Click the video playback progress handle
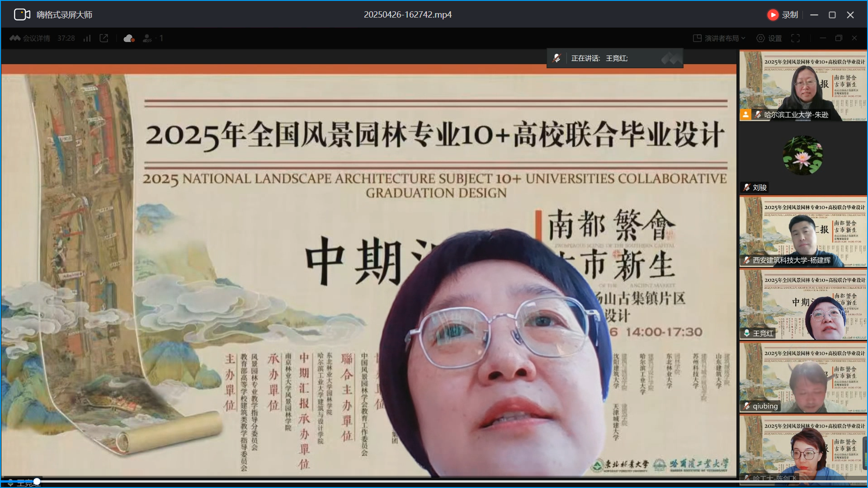The image size is (868, 488). coord(37,481)
